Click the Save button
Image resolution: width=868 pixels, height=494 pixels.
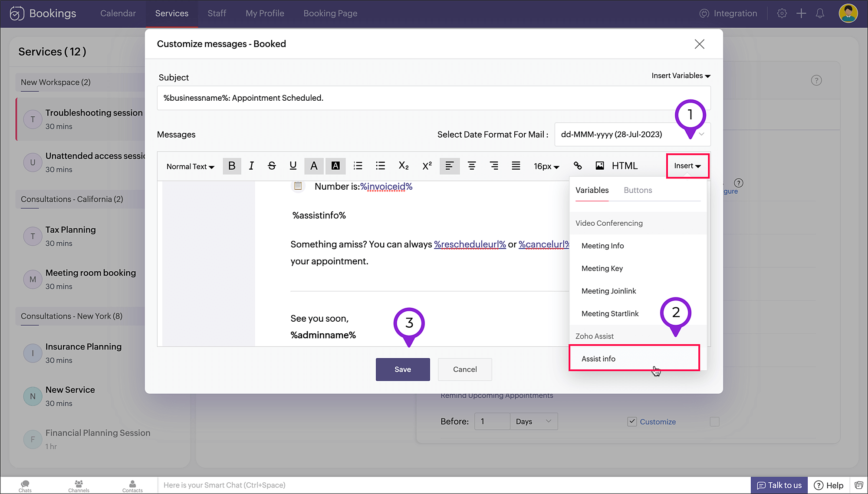point(402,369)
